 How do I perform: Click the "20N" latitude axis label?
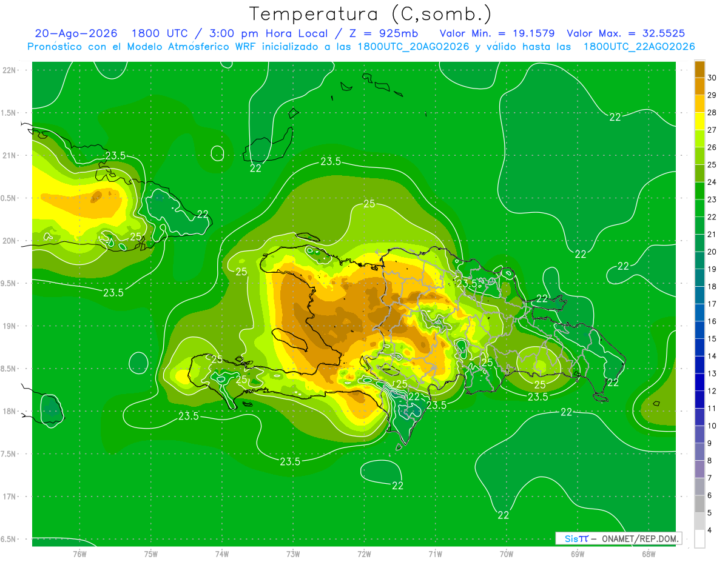(x=9, y=241)
